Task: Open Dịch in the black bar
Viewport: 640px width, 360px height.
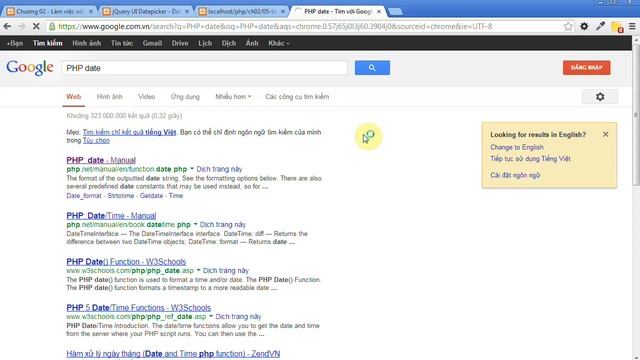Action: (x=229, y=43)
